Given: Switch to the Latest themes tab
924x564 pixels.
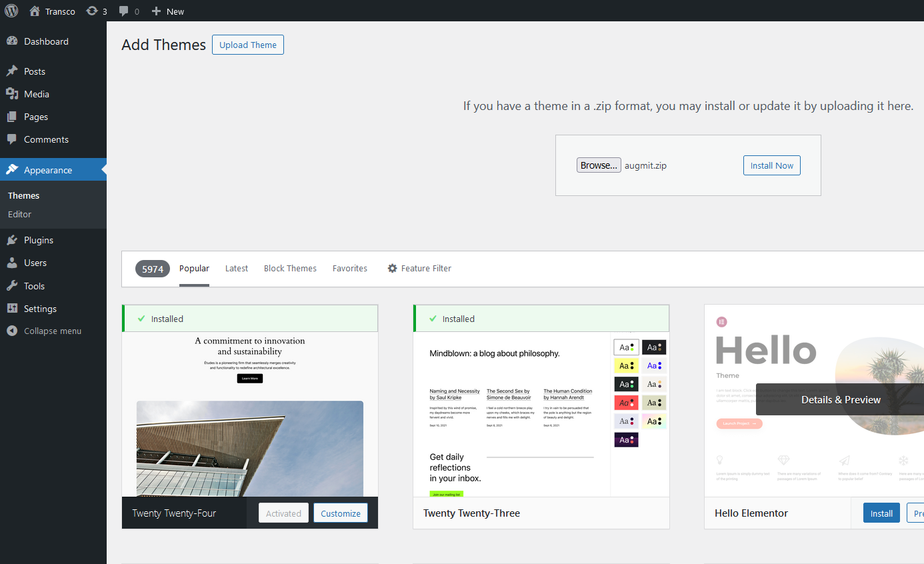Looking at the screenshot, I should point(236,268).
